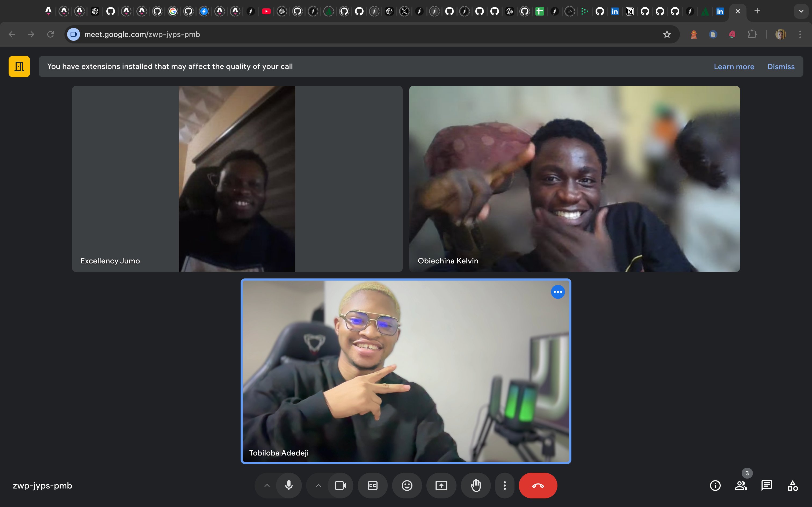This screenshot has width=812, height=507.
Task: Mute the microphone
Action: pos(289,485)
